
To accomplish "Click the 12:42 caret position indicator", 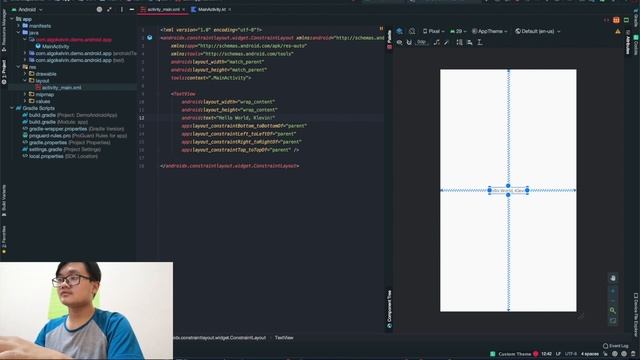I will tap(547, 354).
